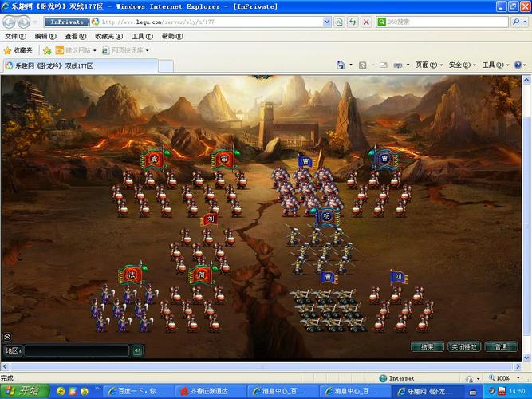The width and height of the screenshot is (532, 399).
Task: Click the 黄 army flag on the battlefield
Action: [x=152, y=160]
